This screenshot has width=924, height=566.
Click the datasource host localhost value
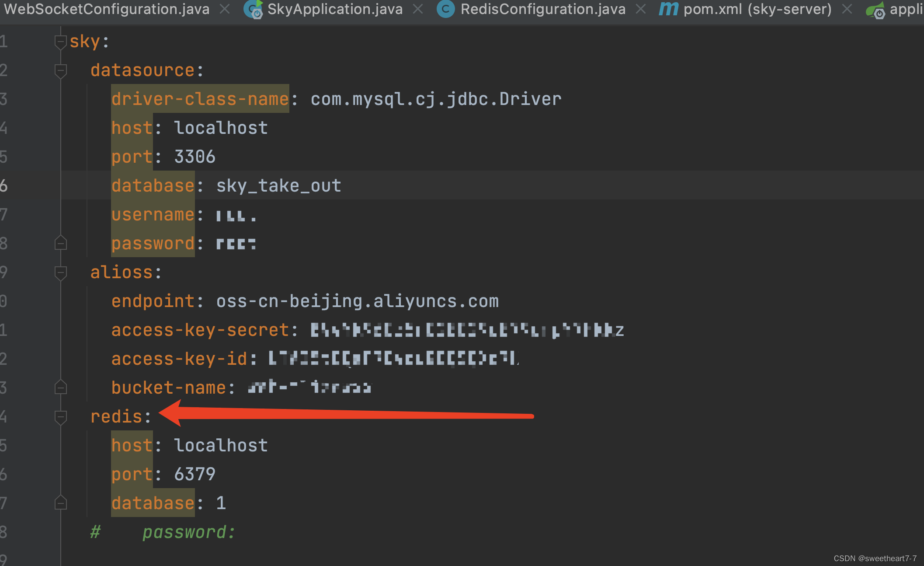tap(221, 128)
